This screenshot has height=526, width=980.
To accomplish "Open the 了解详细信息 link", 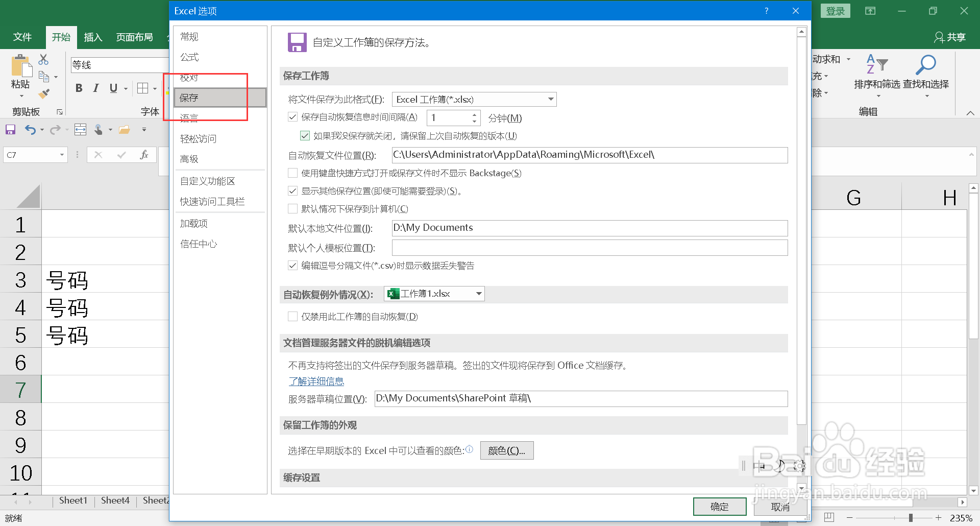I will pos(316,381).
